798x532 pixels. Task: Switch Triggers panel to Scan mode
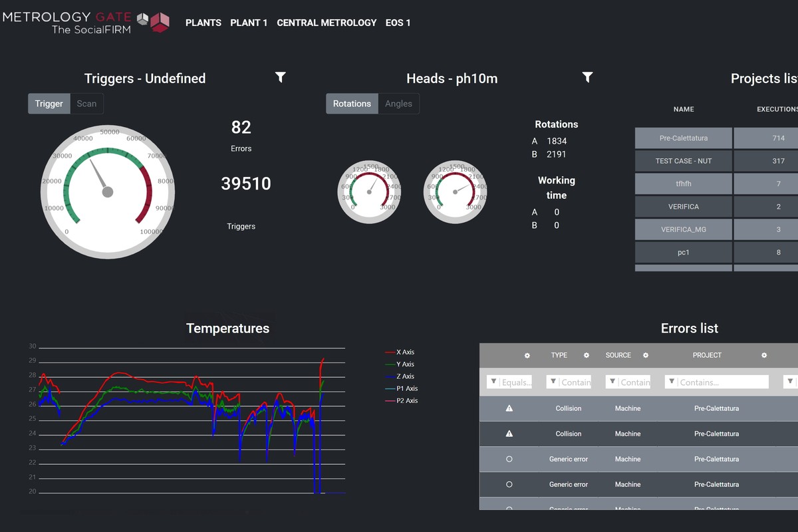(x=86, y=104)
